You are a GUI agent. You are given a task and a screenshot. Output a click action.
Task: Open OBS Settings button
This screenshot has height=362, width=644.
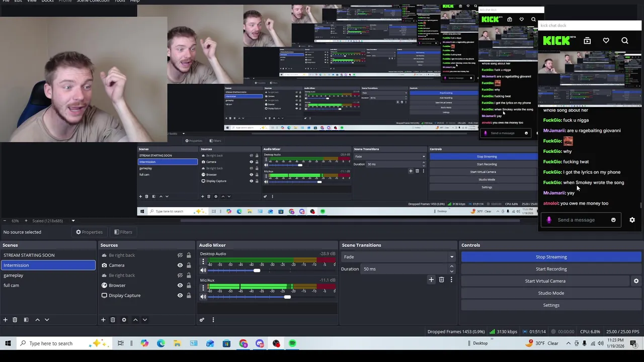pos(551,305)
